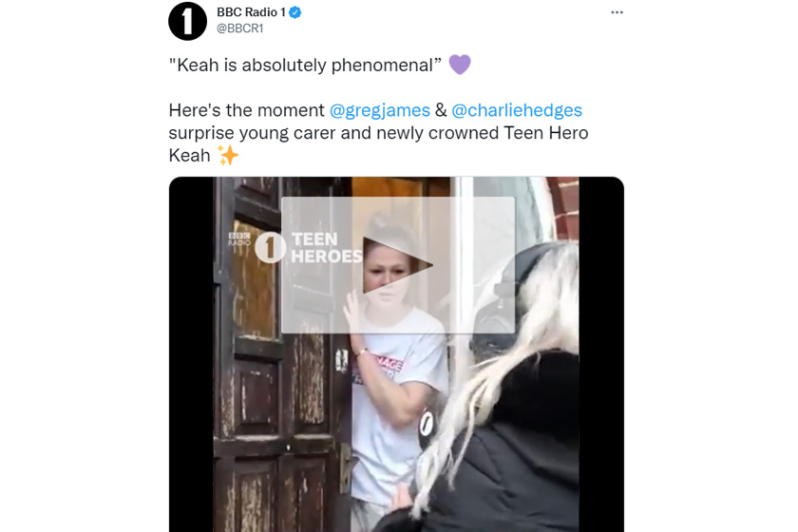The height and width of the screenshot is (532, 798).
Task: Click the blonde-haired person in the video
Action: click(532, 380)
